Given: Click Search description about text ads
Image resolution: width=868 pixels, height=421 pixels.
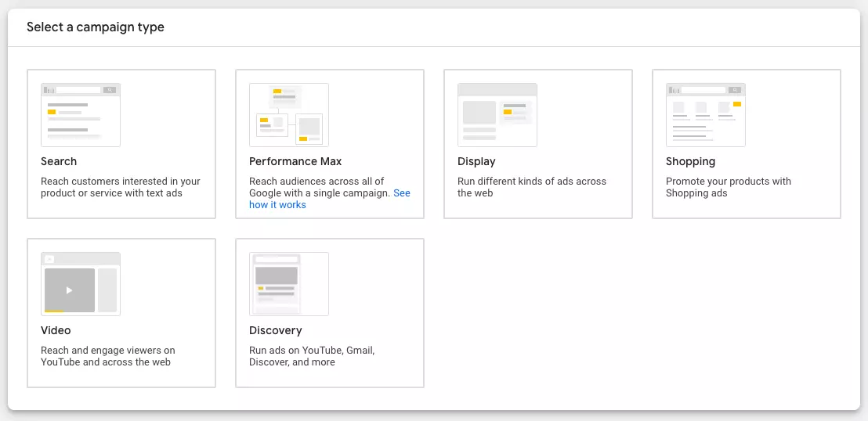Looking at the screenshot, I should pos(120,187).
